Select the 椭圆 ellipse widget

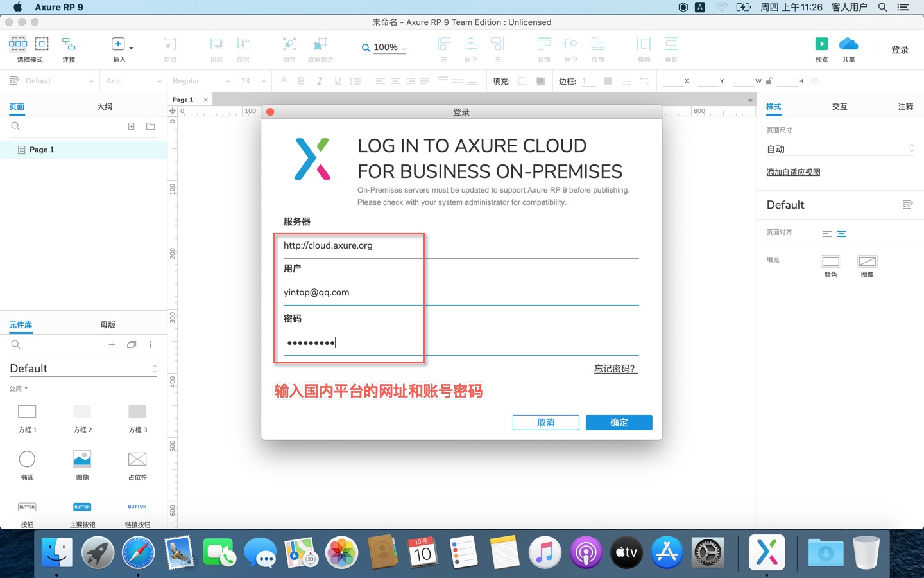coord(27,465)
